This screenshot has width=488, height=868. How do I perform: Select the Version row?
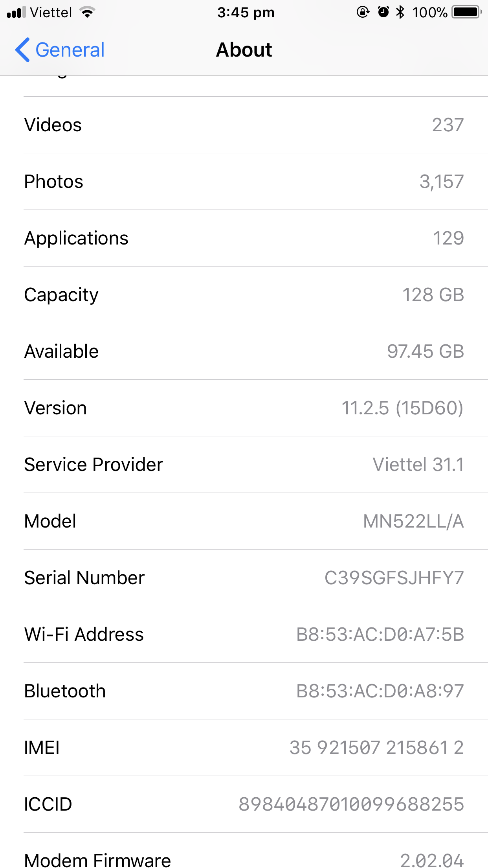click(x=244, y=408)
